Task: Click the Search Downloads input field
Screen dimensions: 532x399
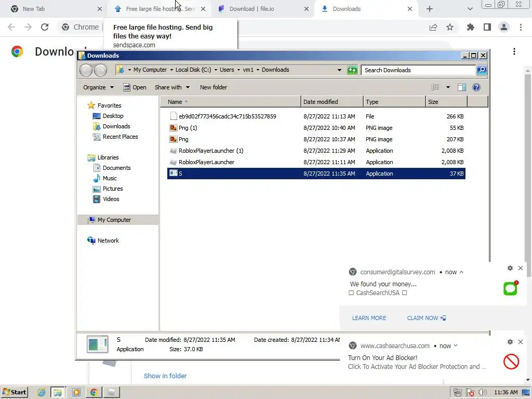Action: [x=418, y=70]
